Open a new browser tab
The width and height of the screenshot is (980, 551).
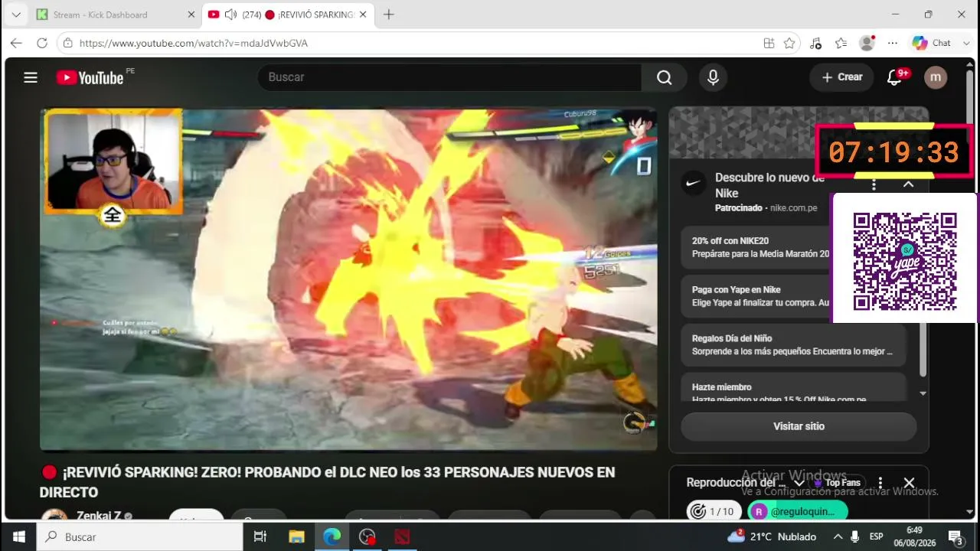pyautogui.click(x=389, y=15)
